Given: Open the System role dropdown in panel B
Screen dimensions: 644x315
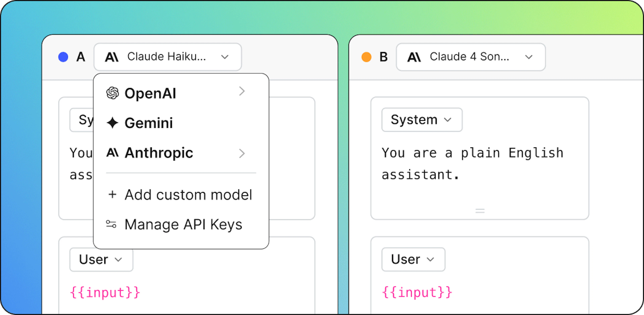Looking at the screenshot, I should click(422, 120).
